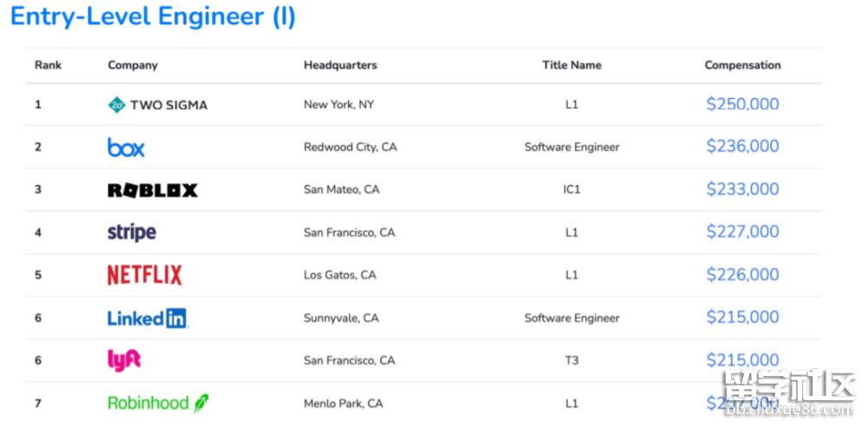
Task: Open the $227,000 compensation link
Action: [742, 232]
